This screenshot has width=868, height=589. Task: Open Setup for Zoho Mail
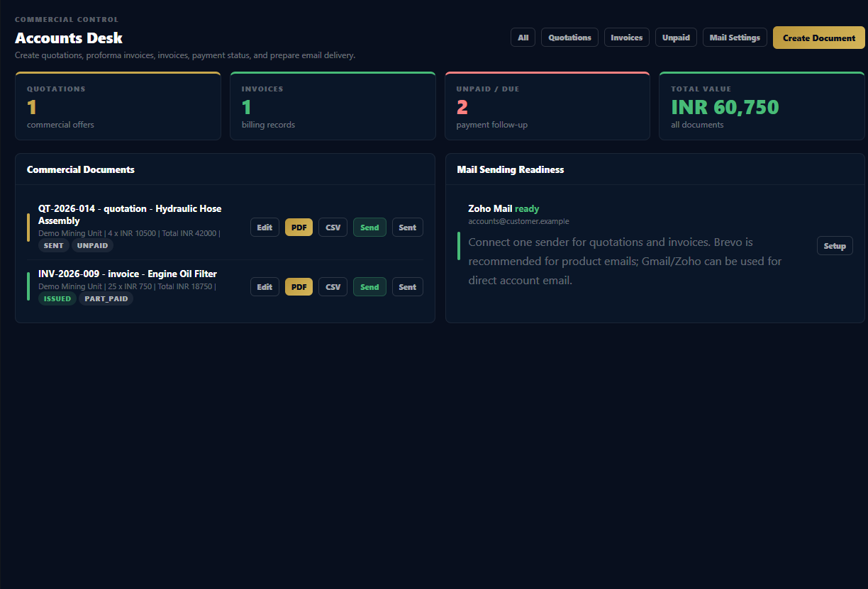click(835, 246)
